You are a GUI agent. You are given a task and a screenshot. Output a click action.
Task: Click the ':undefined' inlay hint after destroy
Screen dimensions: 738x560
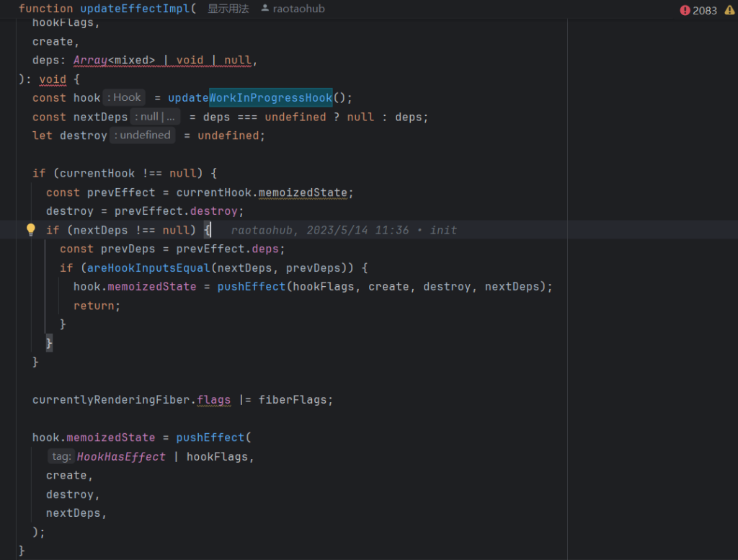[x=142, y=135]
